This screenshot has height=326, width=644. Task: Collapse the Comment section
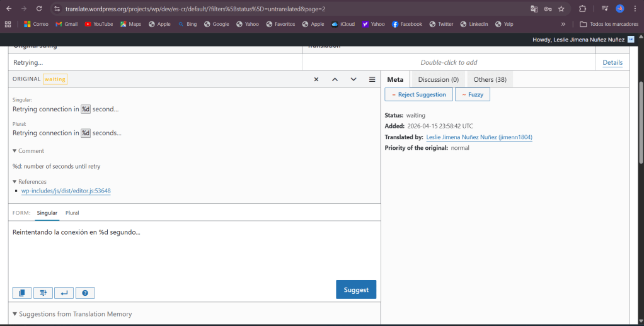point(28,151)
